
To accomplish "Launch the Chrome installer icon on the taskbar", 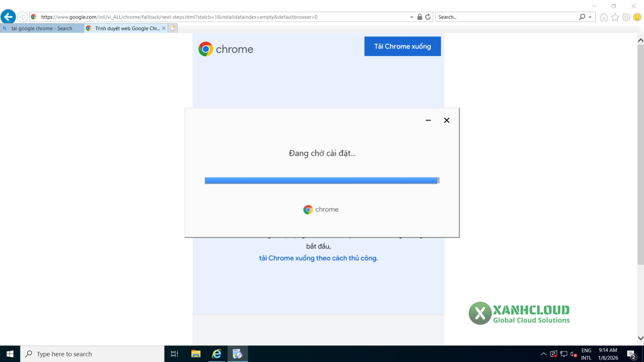I will [238, 354].
